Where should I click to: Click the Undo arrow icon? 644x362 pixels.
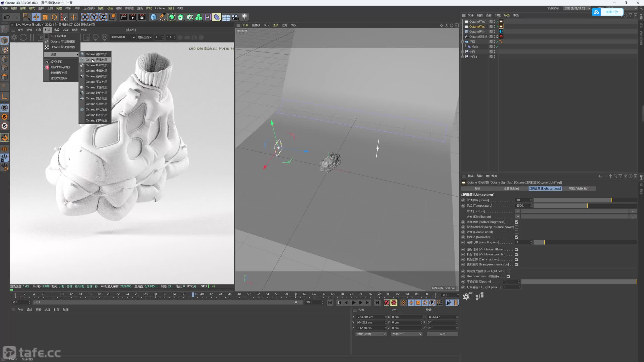(x=7, y=17)
